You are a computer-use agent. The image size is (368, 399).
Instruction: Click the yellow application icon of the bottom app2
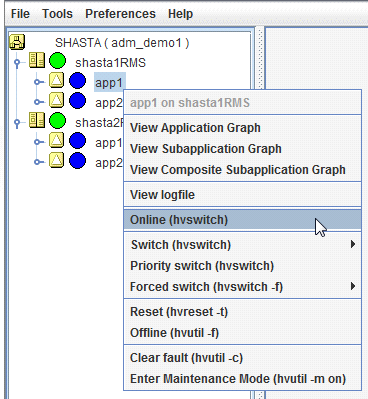tap(57, 160)
